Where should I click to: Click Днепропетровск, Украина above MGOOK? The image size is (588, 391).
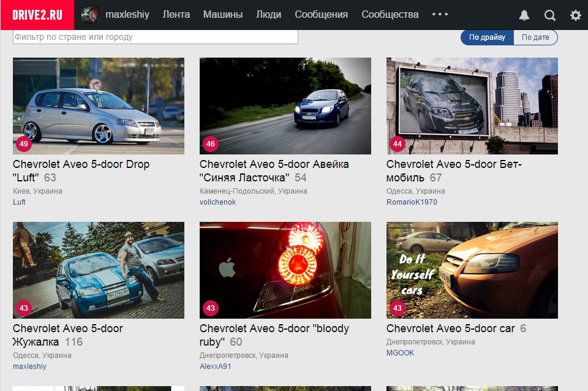[431, 342]
